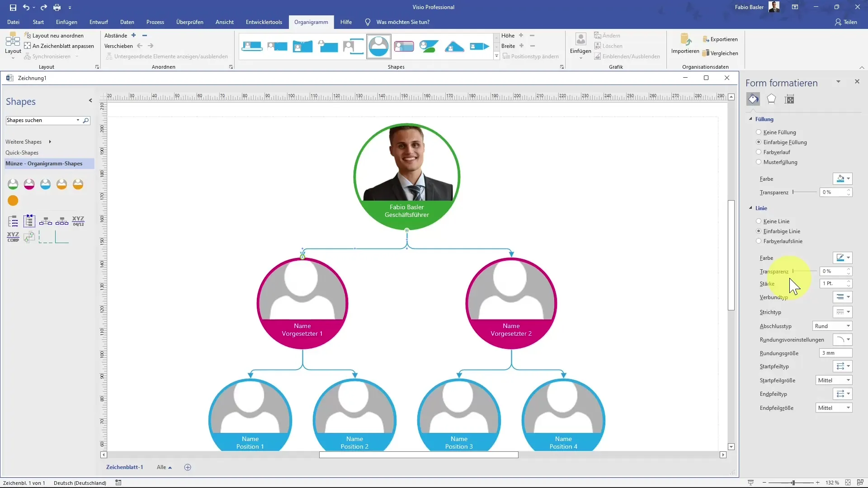This screenshot has width=868, height=488.
Task: Open the Entwurf ribbon tab
Action: point(99,22)
